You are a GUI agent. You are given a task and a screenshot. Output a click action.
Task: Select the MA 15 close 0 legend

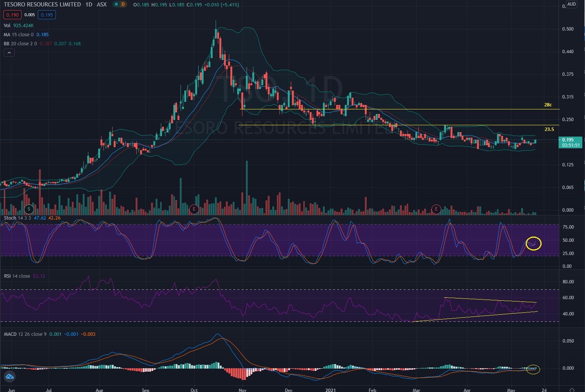[19, 34]
